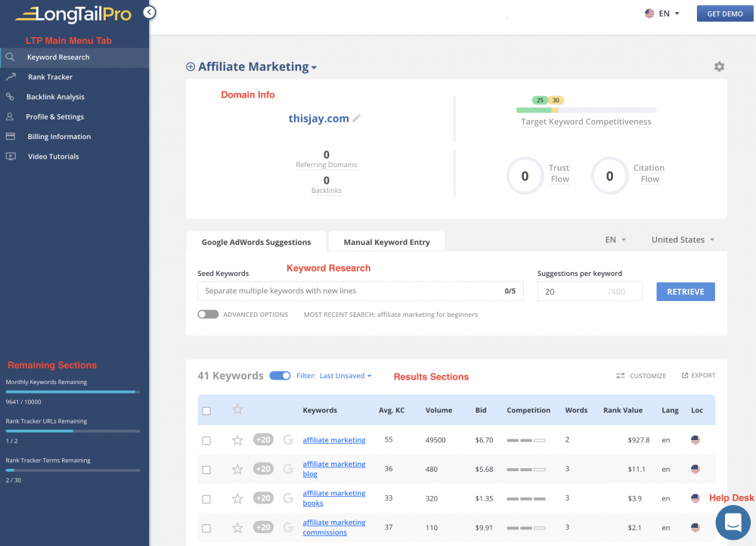The width and height of the screenshot is (756, 546).
Task: Open Backlink Analysis menu item
Action: tap(74, 97)
